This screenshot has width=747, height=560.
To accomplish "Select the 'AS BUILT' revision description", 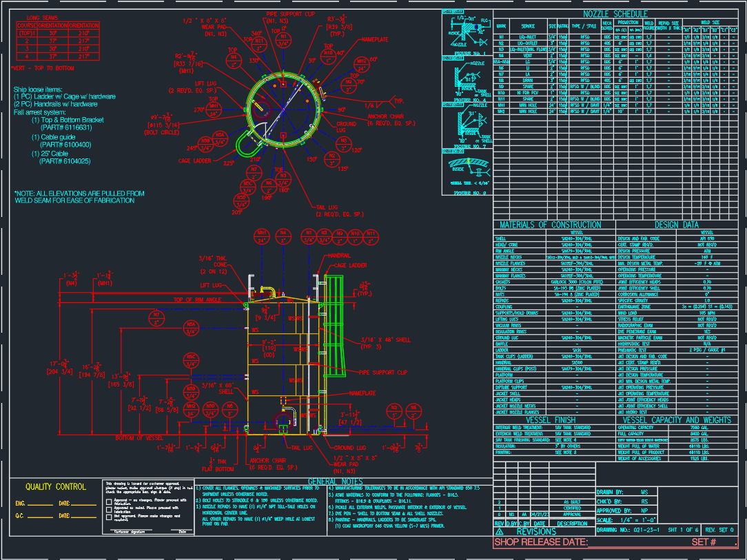I will (x=572, y=502).
